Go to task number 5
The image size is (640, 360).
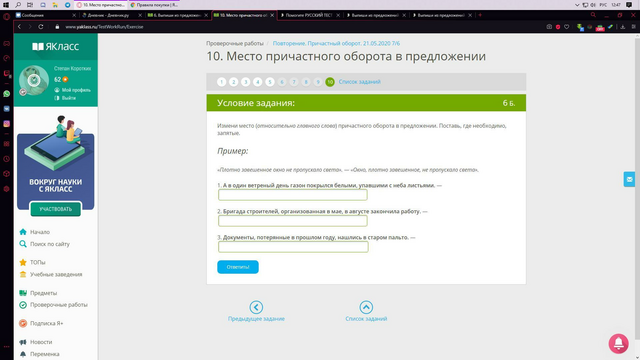[x=269, y=82]
